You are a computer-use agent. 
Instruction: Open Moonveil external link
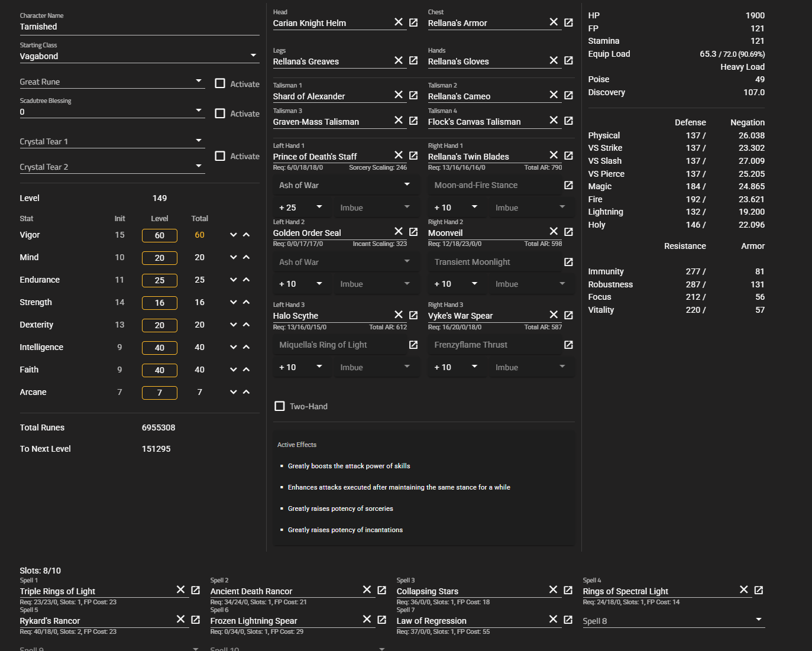568,232
